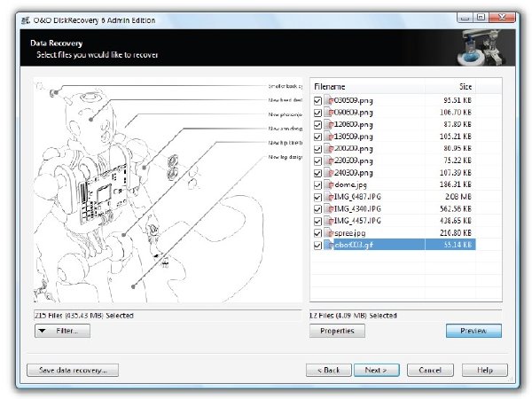Click the 562.56 KB size value
The width and height of the screenshot is (532, 399).
click(456, 208)
